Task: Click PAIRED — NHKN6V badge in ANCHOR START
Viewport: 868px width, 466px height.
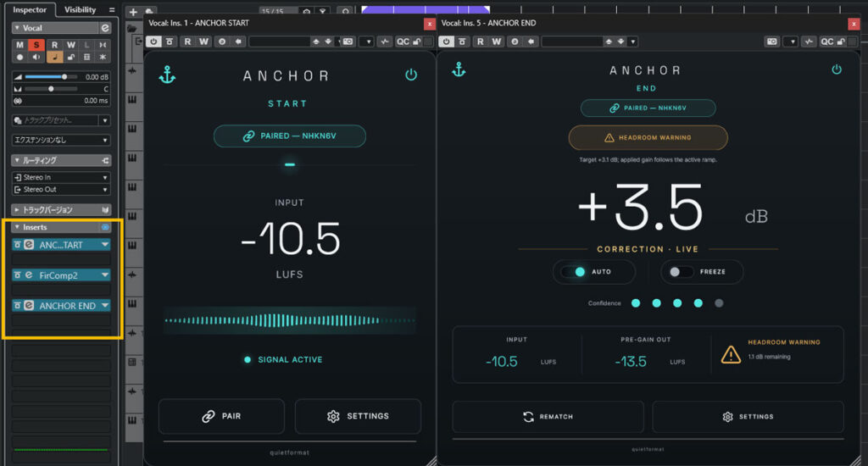Action: (x=290, y=136)
